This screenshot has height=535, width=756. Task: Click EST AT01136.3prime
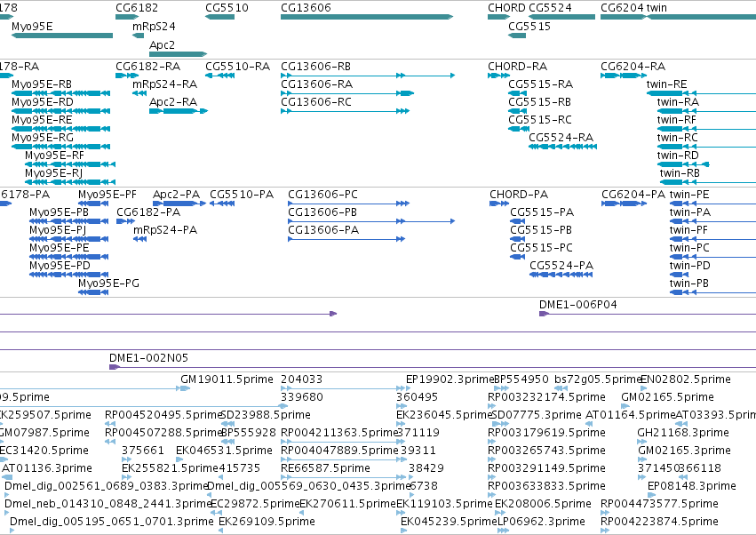pyautogui.click(x=47, y=468)
